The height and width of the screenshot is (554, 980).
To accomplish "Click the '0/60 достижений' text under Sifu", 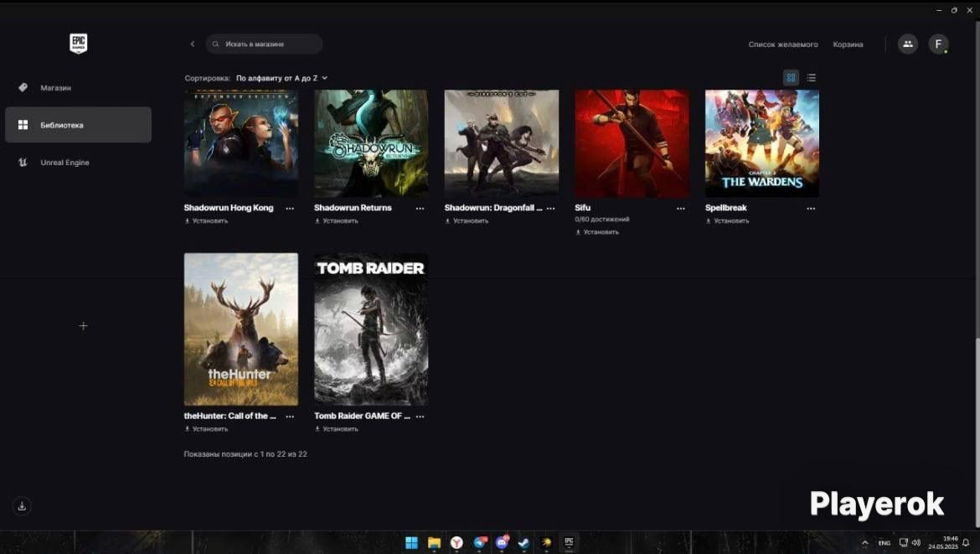I will tap(602, 220).
